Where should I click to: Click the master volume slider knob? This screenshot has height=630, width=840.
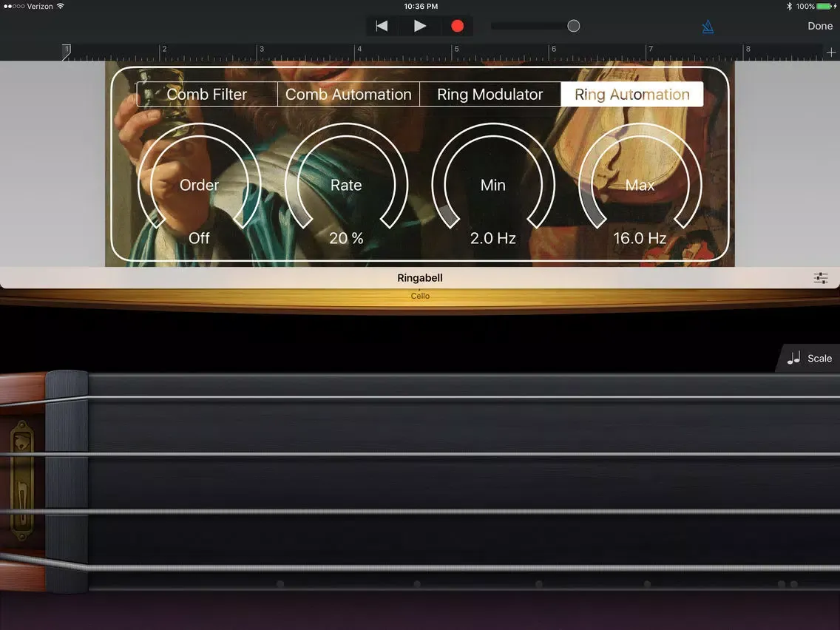pos(573,26)
